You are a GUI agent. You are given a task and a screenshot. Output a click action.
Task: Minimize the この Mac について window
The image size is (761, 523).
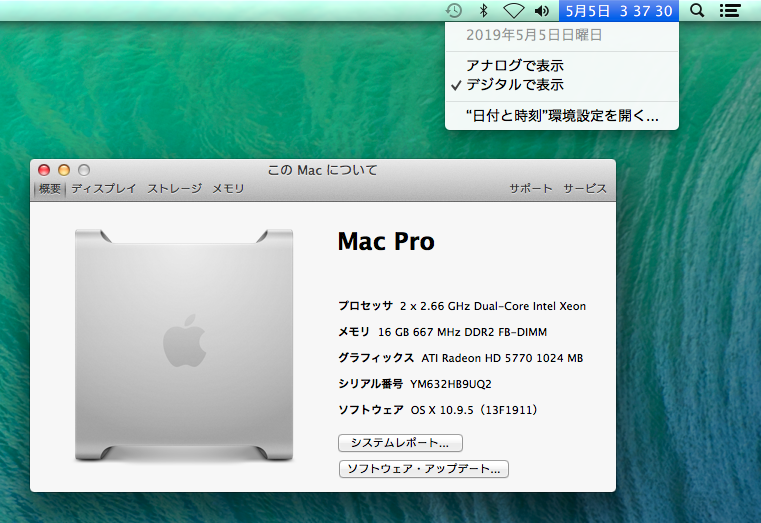(64, 170)
